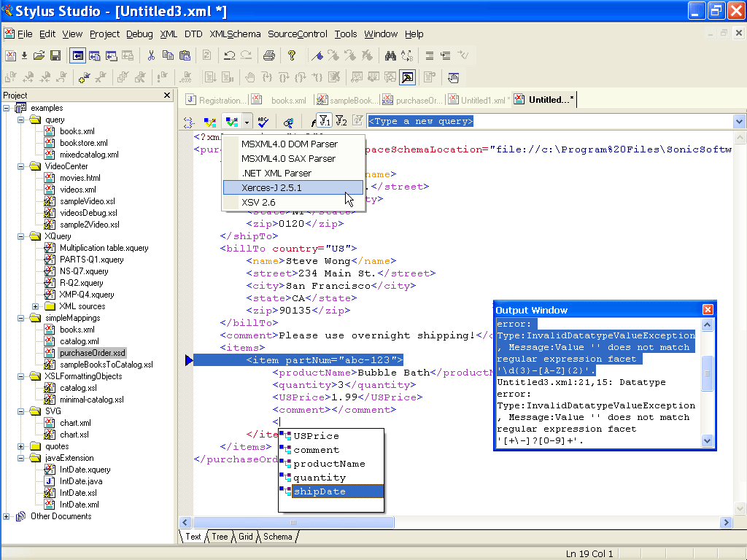Enable XQuery 2.0 validation mode
747x560 pixels.
coord(341,122)
